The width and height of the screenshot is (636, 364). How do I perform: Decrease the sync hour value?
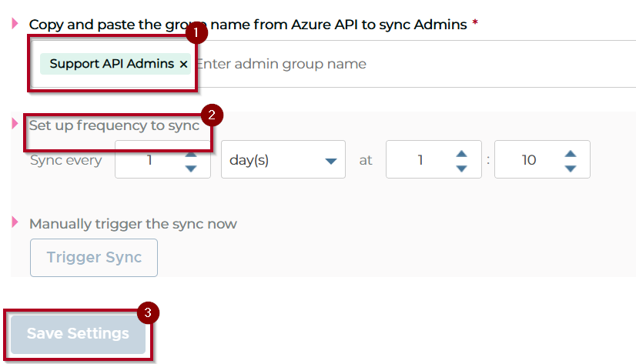461,169
